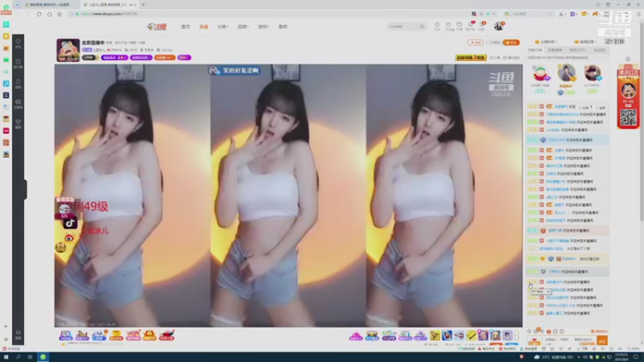Open the first gift icon below video

click(x=66, y=335)
